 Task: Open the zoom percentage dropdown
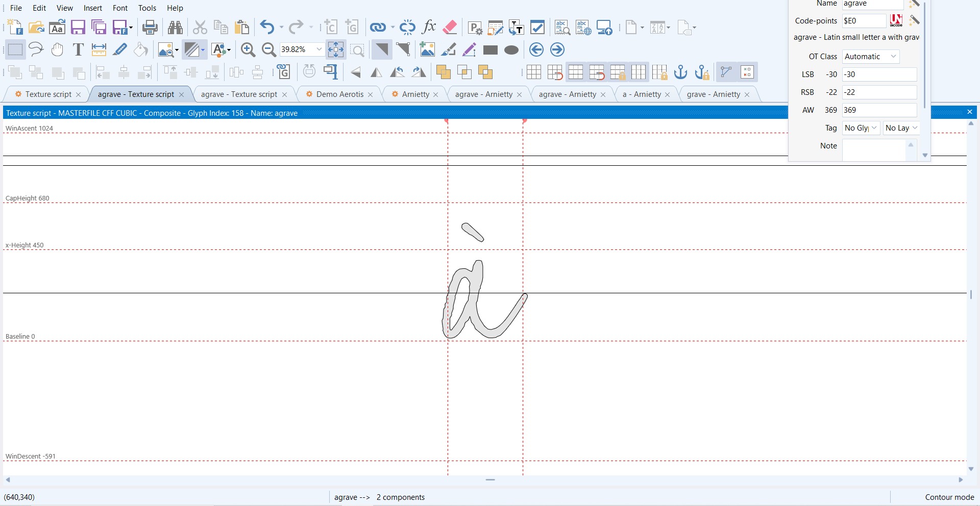pos(319,49)
